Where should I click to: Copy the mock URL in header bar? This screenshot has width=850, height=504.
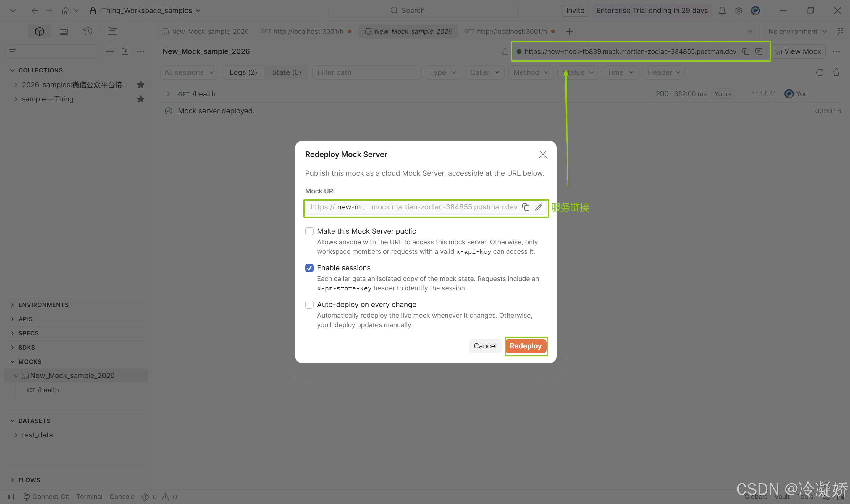point(746,51)
